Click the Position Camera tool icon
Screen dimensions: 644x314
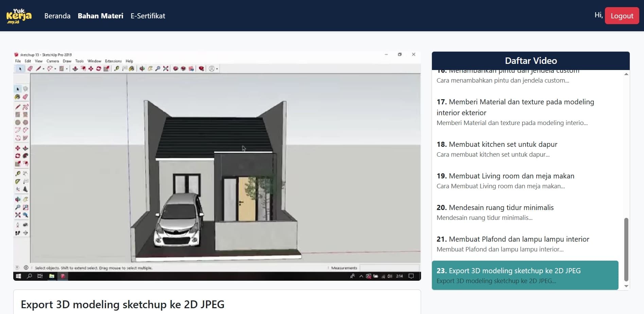point(18,225)
